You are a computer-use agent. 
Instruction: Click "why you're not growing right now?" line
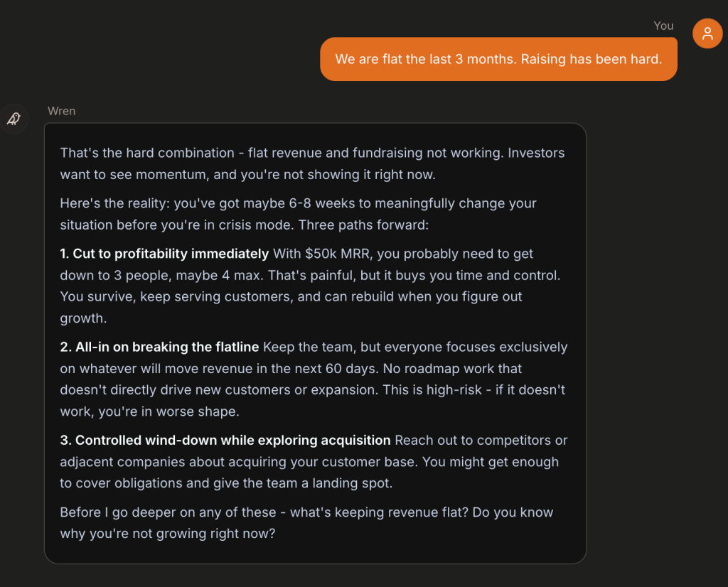click(x=167, y=534)
